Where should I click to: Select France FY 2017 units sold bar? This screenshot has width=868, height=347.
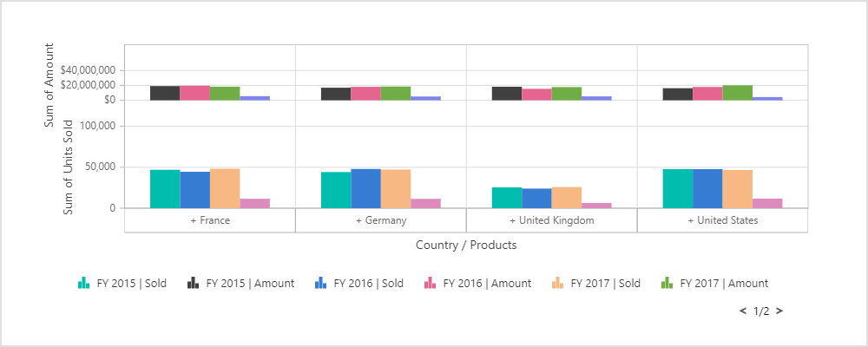coord(225,188)
